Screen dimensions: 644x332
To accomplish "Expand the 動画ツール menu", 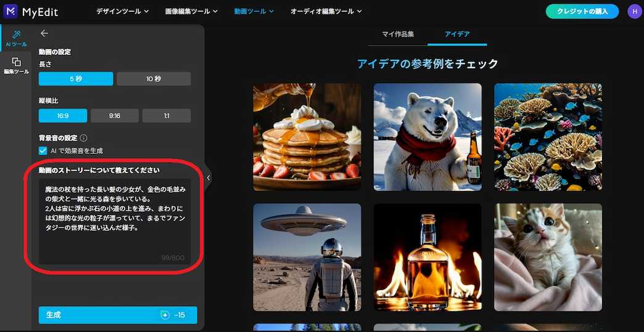I will [x=254, y=12].
